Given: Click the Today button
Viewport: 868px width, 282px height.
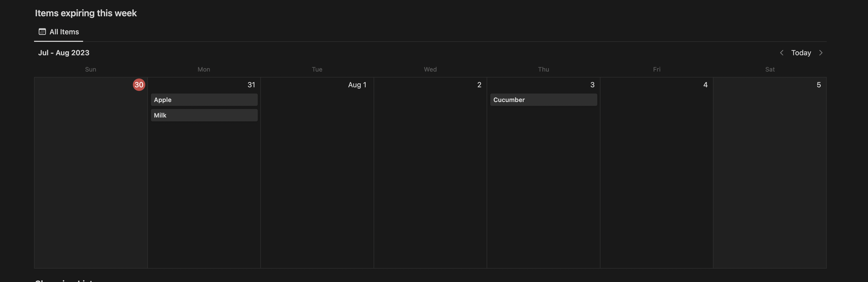Looking at the screenshot, I should pyautogui.click(x=801, y=53).
